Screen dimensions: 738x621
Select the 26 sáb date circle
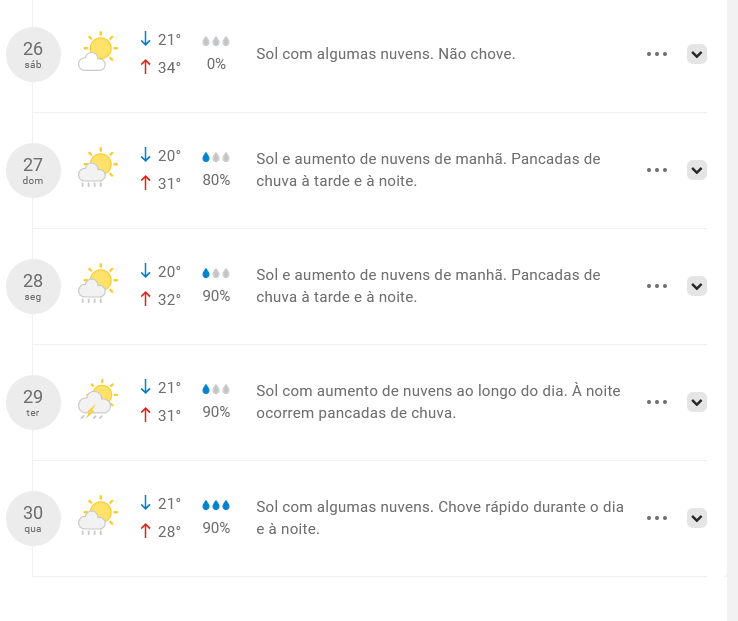pos(33,54)
